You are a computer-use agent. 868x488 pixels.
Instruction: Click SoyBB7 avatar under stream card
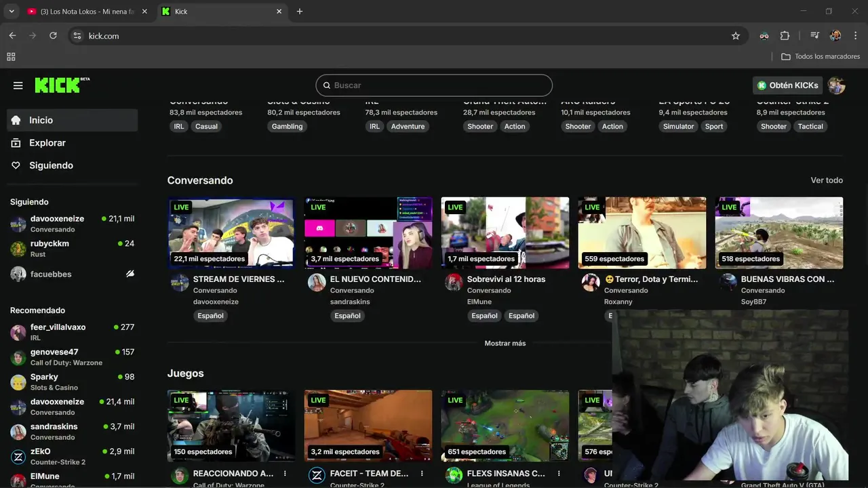tap(728, 283)
